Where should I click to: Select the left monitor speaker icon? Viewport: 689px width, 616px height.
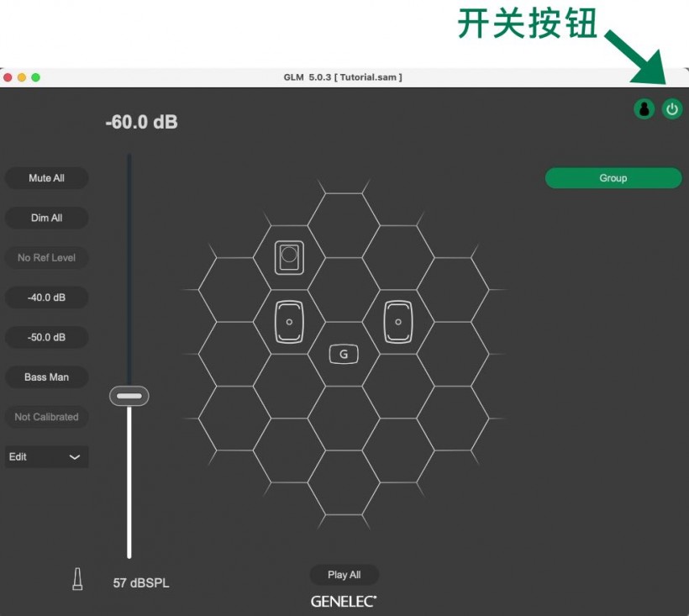(x=289, y=322)
